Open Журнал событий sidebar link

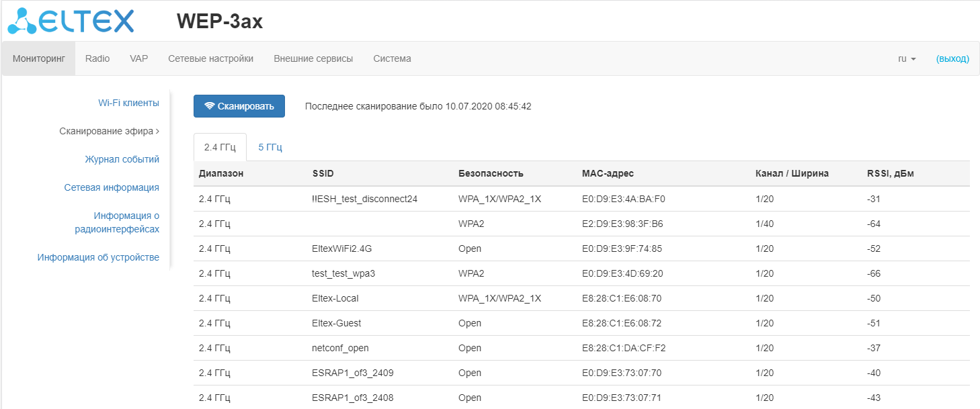click(122, 160)
